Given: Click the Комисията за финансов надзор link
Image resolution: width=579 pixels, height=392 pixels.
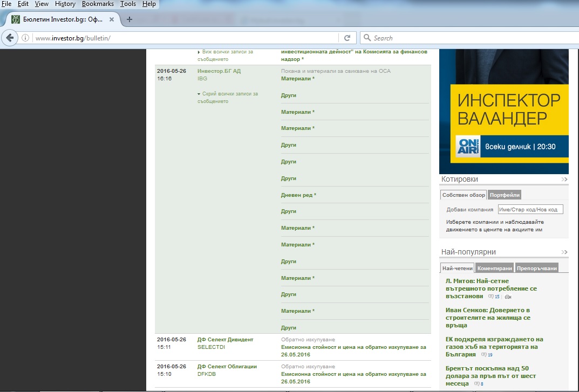Looking at the screenshot, I should [x=354, y=56].
